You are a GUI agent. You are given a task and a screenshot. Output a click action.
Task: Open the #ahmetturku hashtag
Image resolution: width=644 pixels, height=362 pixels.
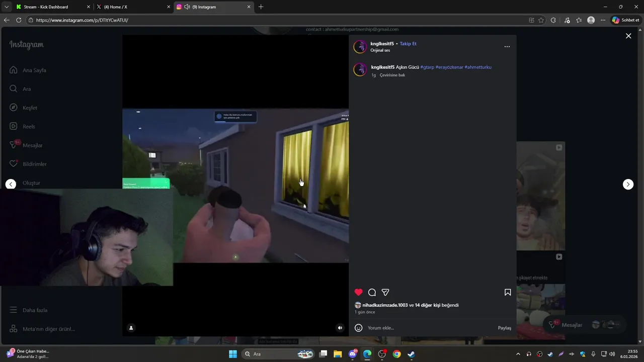tap(478, 67)
